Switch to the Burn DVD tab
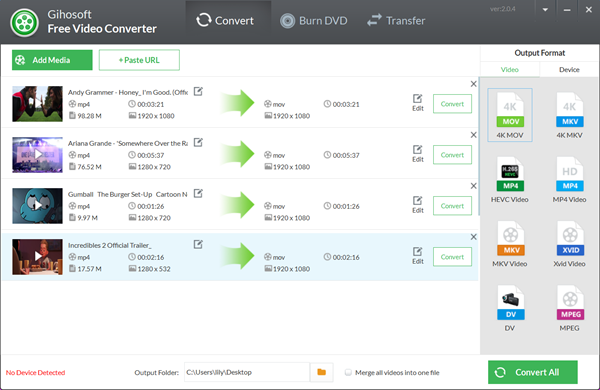Image resolution: width=600 pixels, height=390 pixels. (x=314, y=21)
